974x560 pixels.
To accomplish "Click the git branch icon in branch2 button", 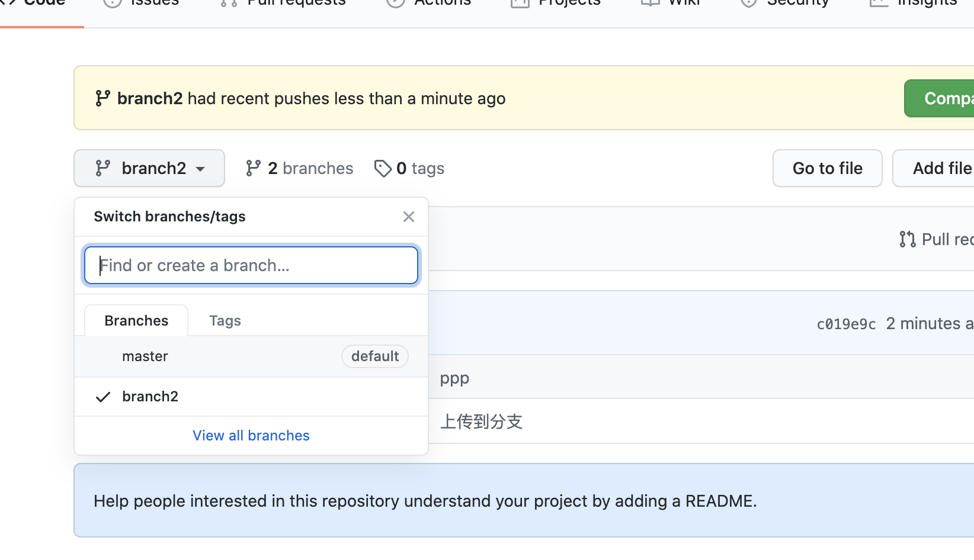I will pyautogui.click(x=103, y=168).
